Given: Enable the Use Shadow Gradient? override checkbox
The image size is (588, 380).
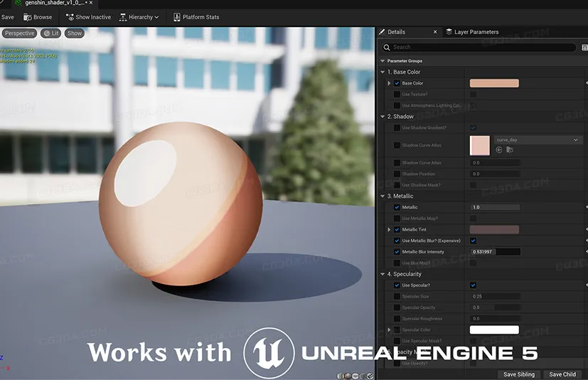Looking at the screenshot, I should point(397,128).
